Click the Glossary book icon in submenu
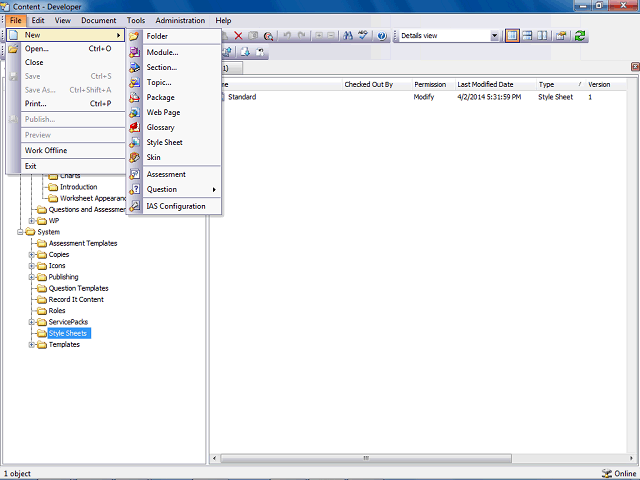This screenshot has width=640, height=480. tap(134, 127)
